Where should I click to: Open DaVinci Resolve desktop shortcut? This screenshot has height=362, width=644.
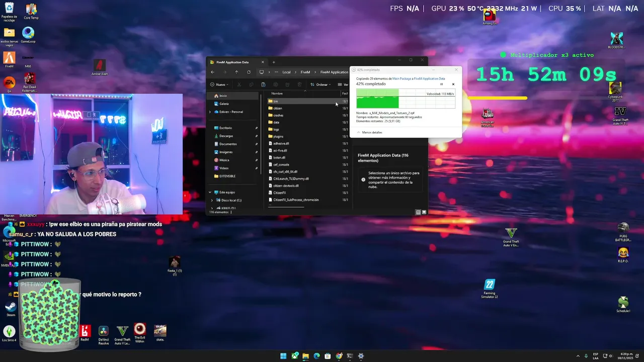(103, 334)
